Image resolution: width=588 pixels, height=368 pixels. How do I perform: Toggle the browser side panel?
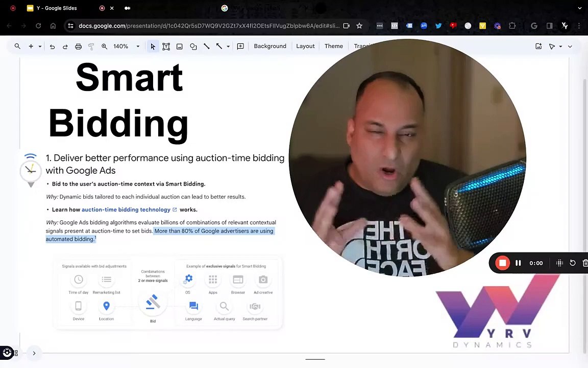coord(549,26)
